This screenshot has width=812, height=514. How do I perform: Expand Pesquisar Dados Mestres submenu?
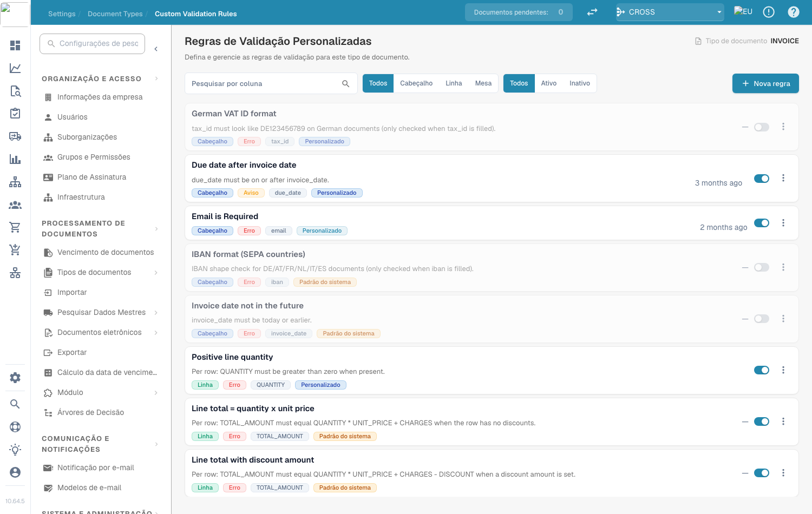[156, 313]
